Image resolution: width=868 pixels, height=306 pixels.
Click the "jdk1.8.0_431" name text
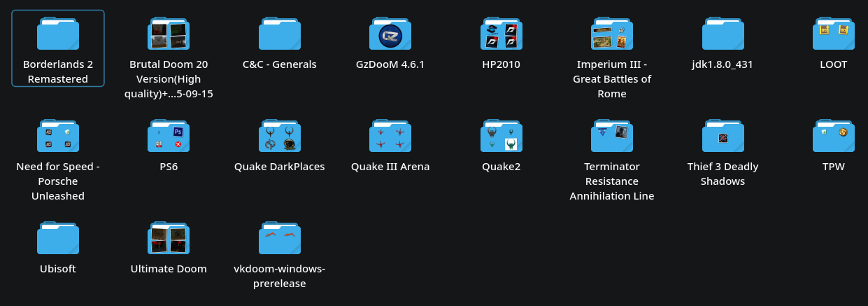(x=723, y=64)
